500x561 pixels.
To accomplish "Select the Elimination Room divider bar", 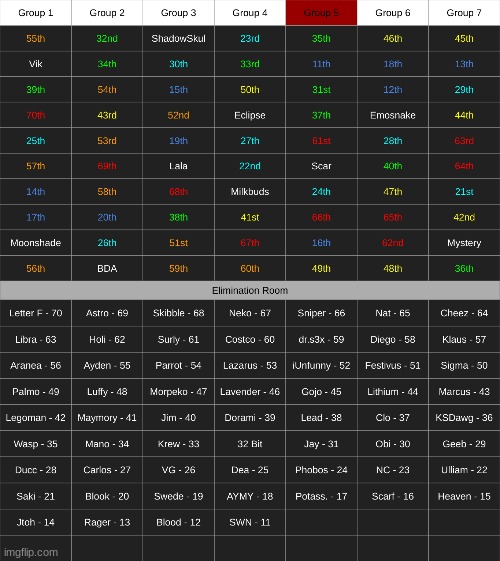I will [x=250, y=290].
